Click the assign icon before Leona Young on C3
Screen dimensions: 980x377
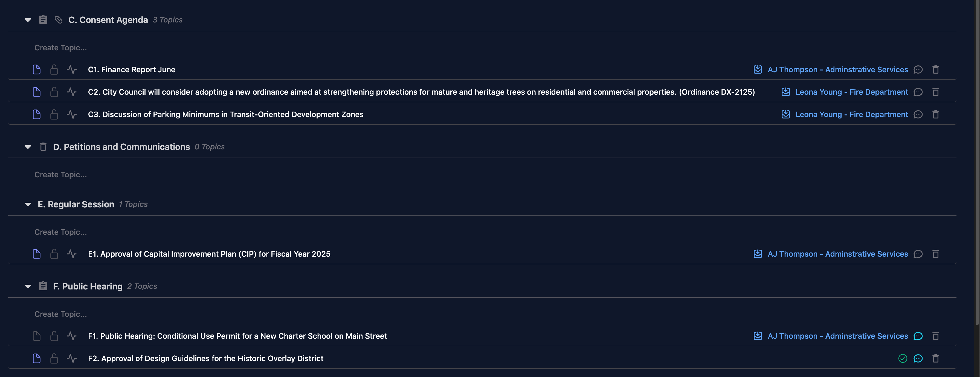[x=785, y=115]
